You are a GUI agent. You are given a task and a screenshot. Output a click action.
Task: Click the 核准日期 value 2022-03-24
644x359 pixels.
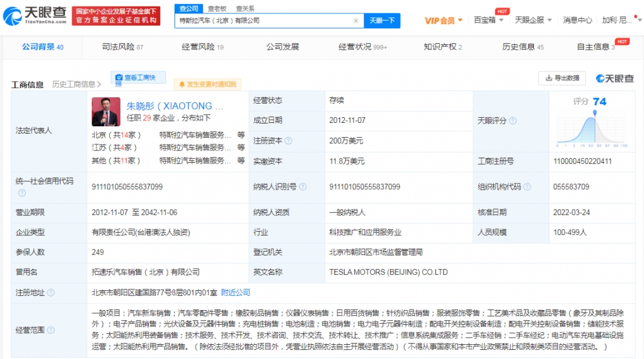tap(571, 212)
